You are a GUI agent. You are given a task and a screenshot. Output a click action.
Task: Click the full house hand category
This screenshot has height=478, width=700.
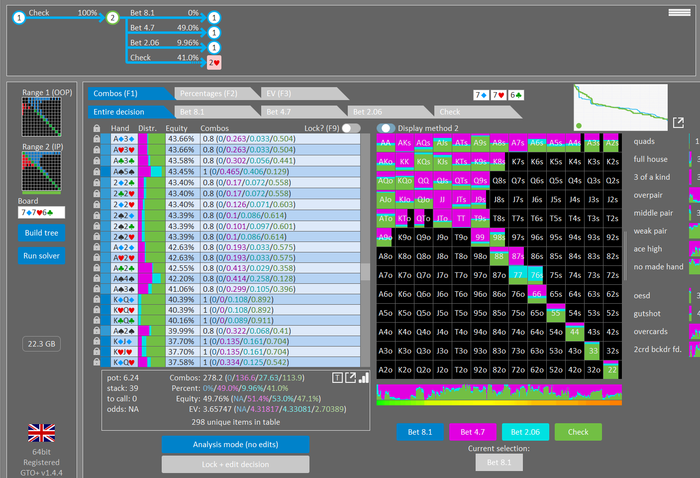pos(650,159)
